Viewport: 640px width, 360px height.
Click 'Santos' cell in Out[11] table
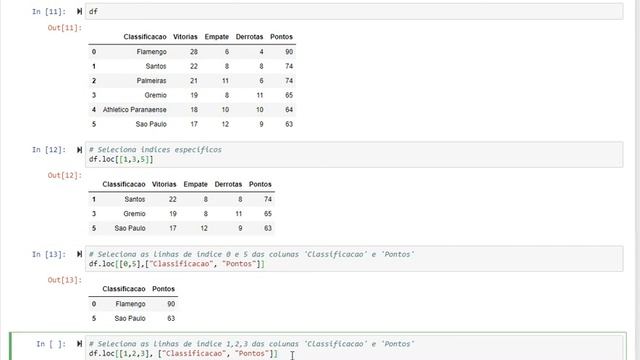click(x=156, y=66)
